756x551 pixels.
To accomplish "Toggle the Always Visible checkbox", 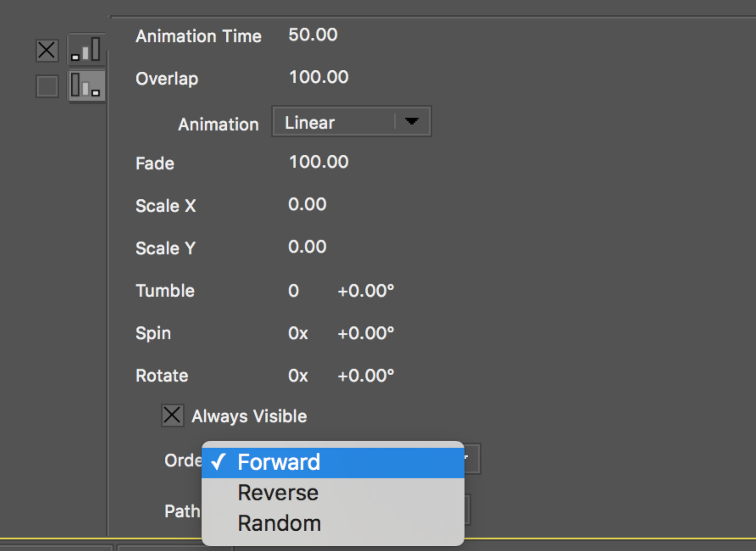I will [x=172, y=415].
